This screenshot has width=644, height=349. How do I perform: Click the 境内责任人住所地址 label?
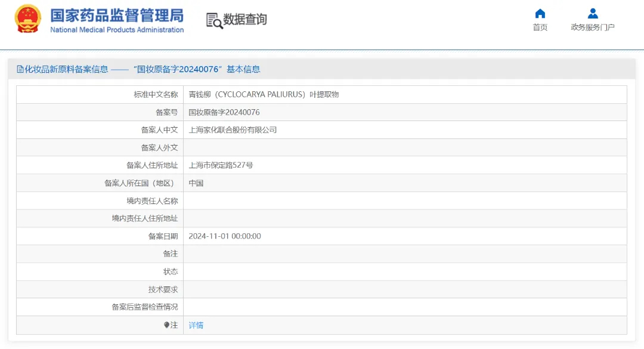(x=144, y=218)
